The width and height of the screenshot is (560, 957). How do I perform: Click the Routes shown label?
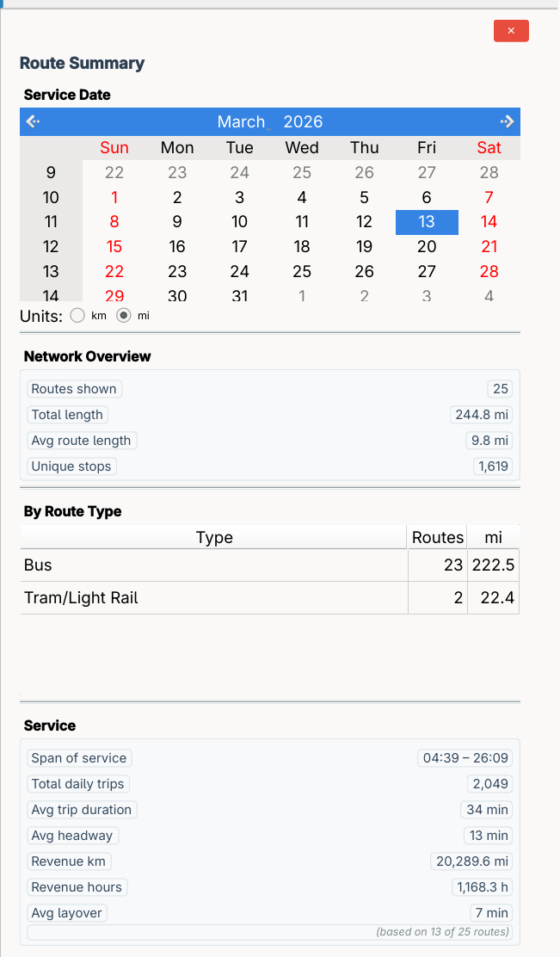pyautogui.click(x=74, y=389)
